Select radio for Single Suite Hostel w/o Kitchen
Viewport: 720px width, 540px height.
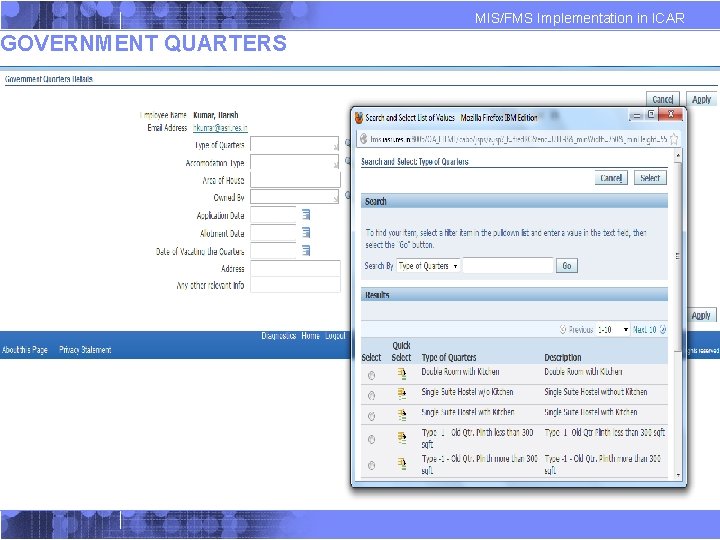point(371,395)
